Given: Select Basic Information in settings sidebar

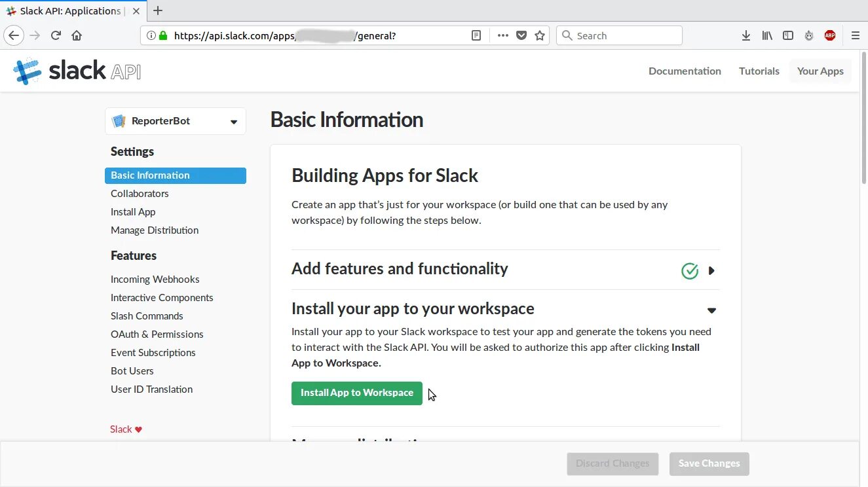Looking at the screenshot, I should pyautogui.click(x=176, y=175).
